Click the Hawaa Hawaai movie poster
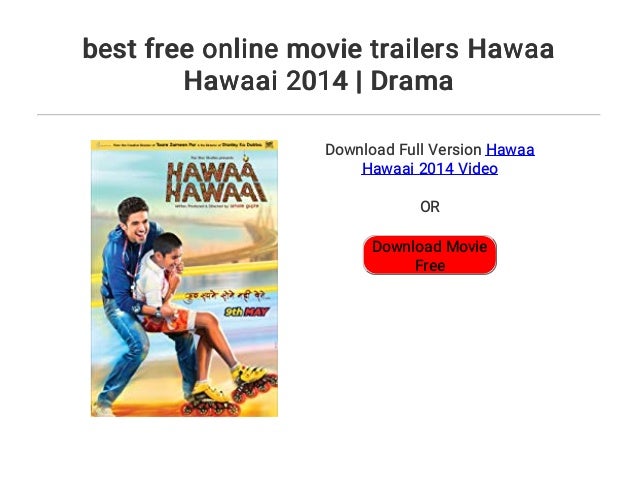Screen dimensions: 638x479 coord(184,278)
